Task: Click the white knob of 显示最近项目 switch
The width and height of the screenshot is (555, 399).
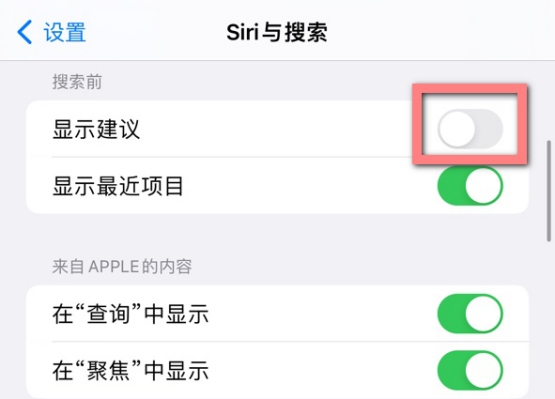Action: pos(484,186)
